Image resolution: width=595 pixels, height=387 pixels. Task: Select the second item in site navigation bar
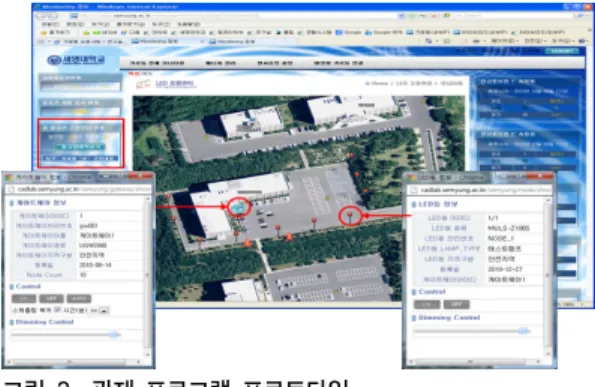tap(220, 63)
